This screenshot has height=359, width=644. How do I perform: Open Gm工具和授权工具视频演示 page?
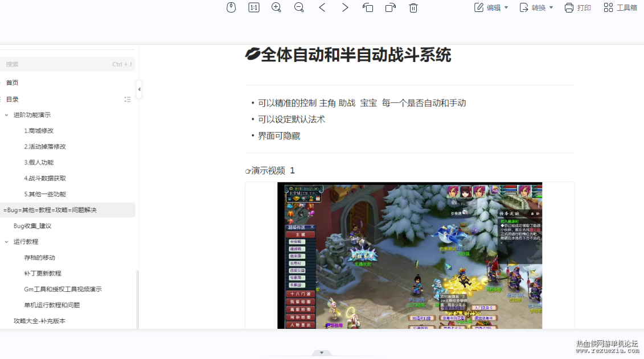[x=63, y=289]
